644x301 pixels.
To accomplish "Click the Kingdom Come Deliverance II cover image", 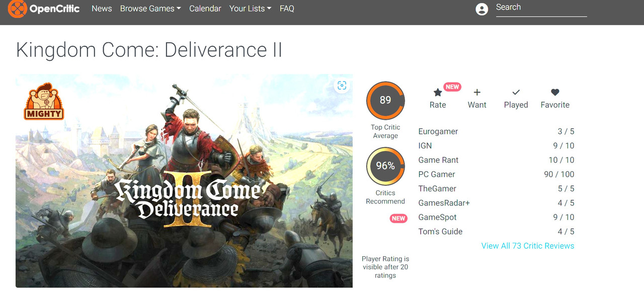I will (184, 181).
